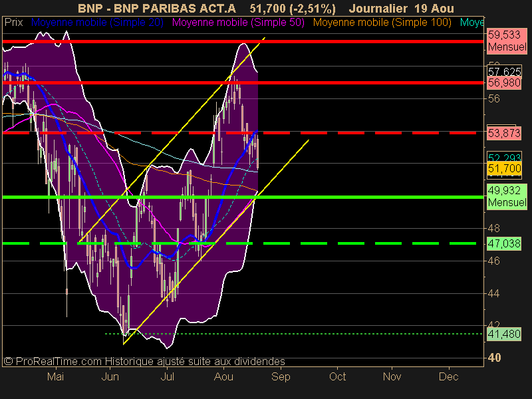Click the 'Oct' month axis label
This screenshot has width=532, height=399.
[x=338, y=376]
